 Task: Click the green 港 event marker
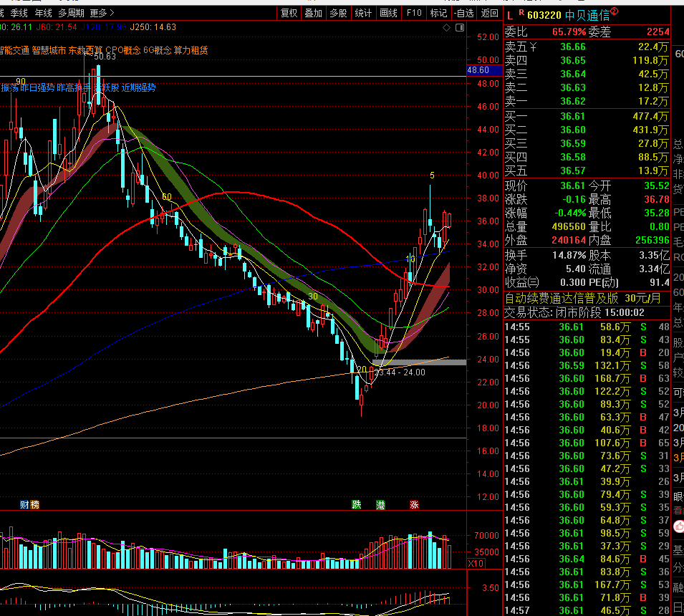pos(381,505)
